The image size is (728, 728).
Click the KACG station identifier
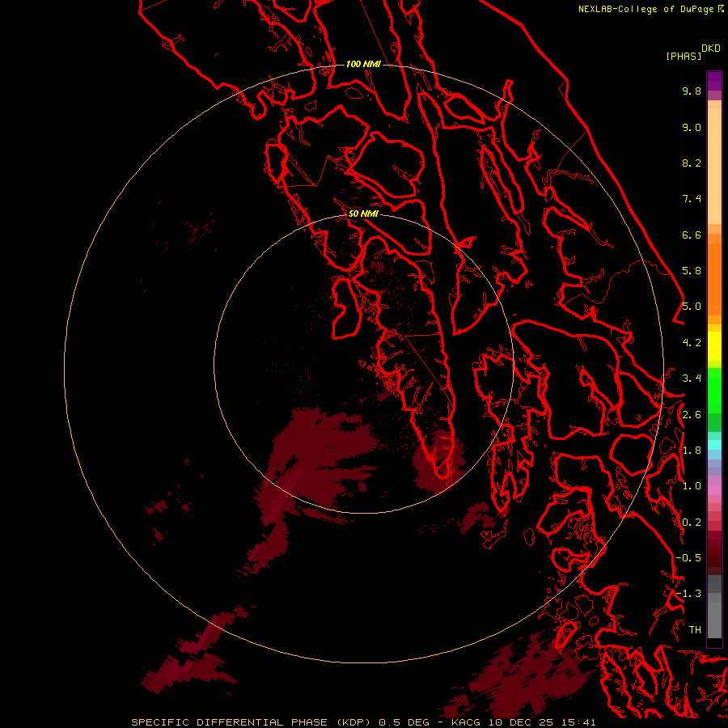tap(467, 722)
